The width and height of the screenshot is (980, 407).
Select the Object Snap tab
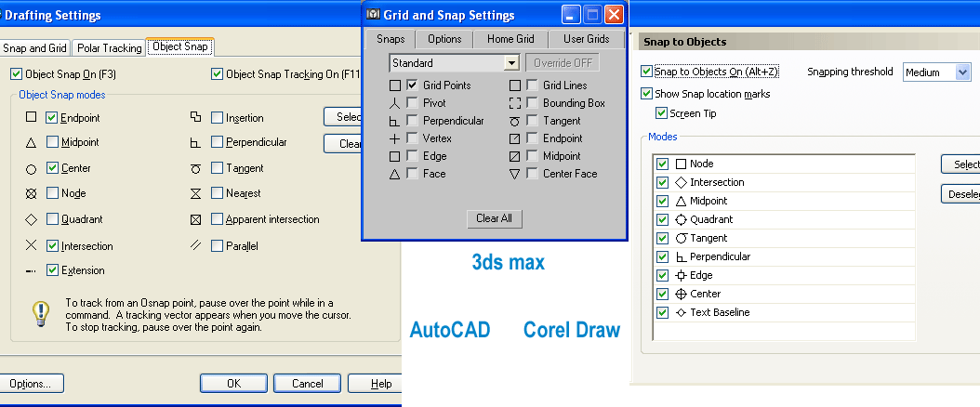coord(180,46)
